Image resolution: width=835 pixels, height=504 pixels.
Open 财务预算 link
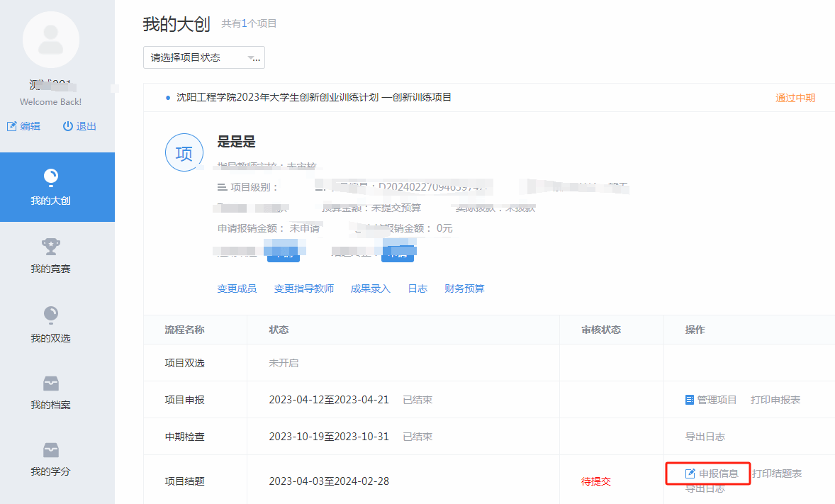tap(464, 289)
